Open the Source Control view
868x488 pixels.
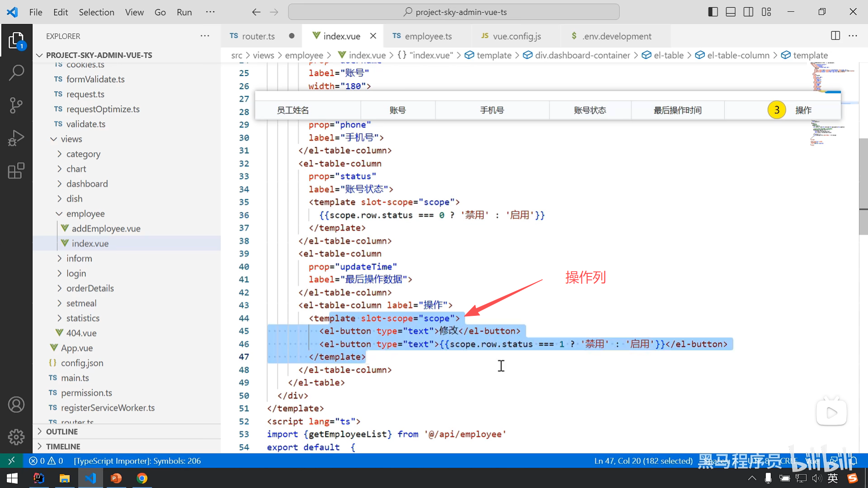click(16, 105)
